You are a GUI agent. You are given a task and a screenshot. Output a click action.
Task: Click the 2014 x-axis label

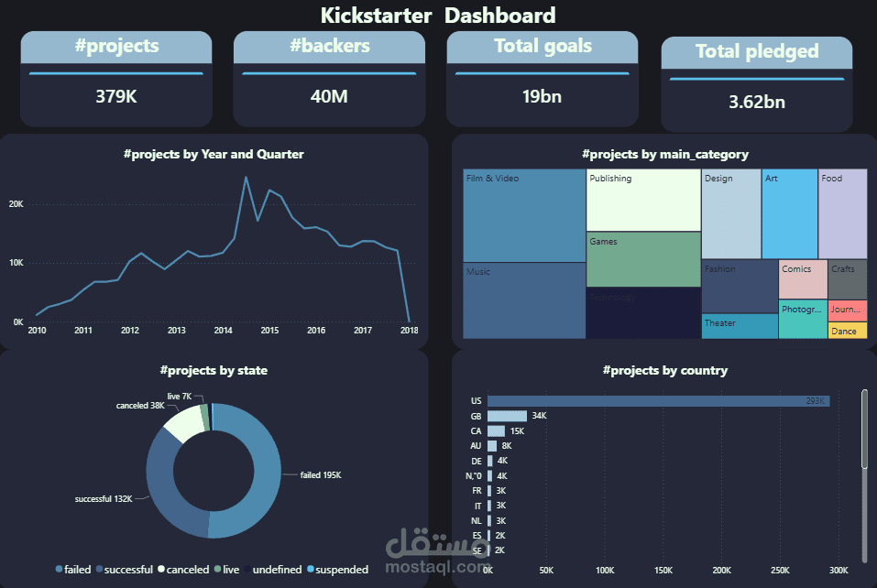(224, 331)
